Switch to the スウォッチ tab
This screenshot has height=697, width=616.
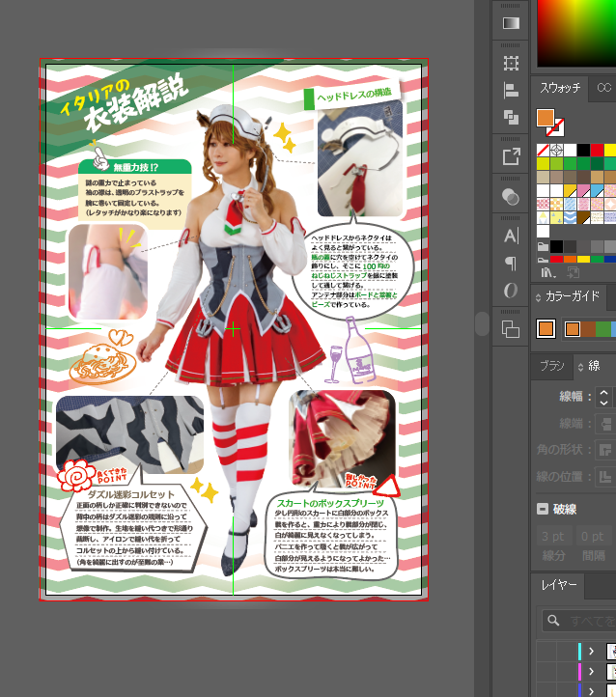(x=561, y=88)
